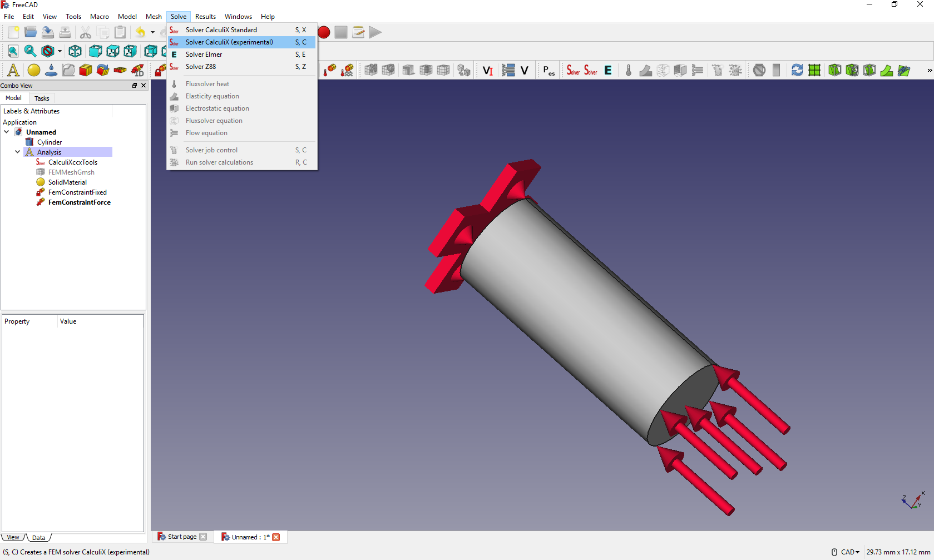
Task: Collapse the Analysis tree node
Action: click(17, 152)
